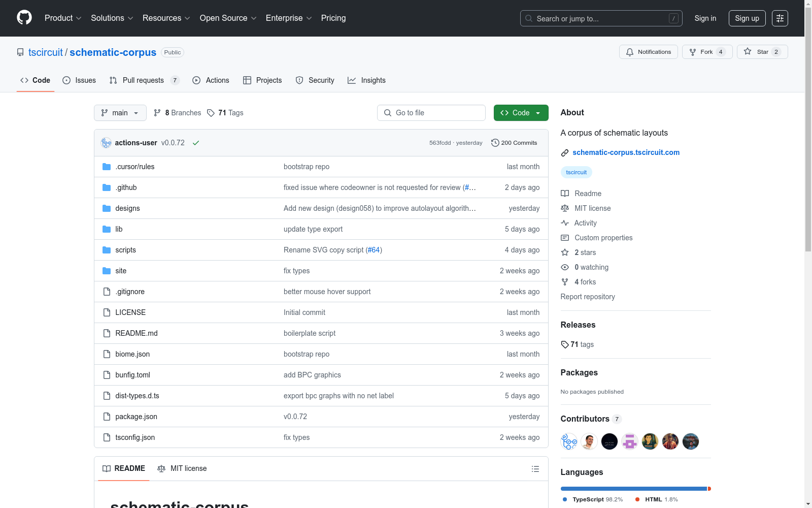The height and width of the screenshot is (508, 812).
Task: Select the README tab below files
Action: tap(124, 468)
